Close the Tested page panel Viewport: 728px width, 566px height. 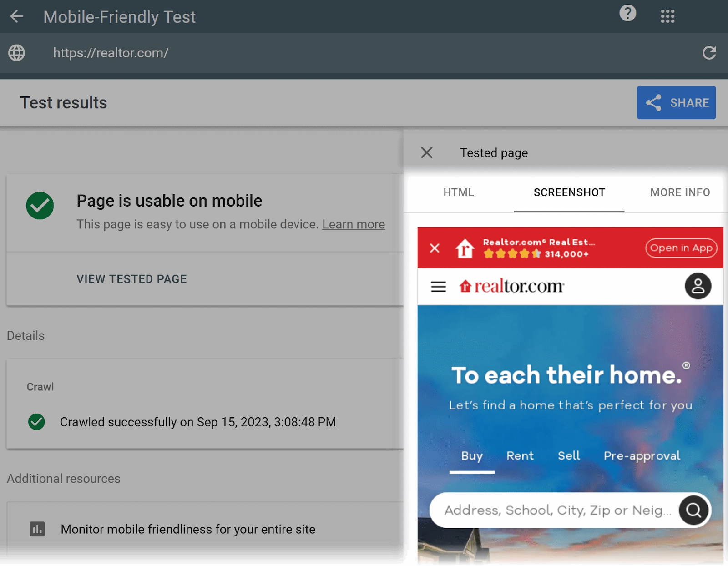[426, 152]
